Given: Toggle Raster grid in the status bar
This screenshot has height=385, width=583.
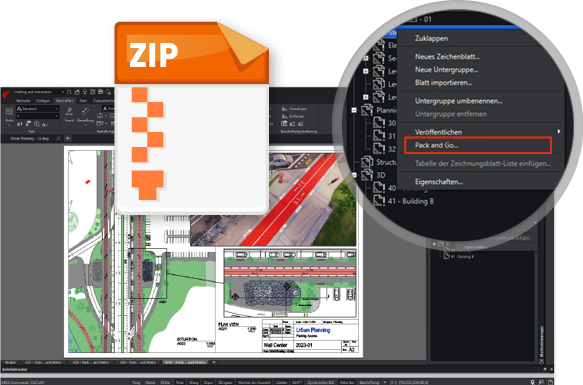Looking at the screenshot, I should [x=151, y=382].
